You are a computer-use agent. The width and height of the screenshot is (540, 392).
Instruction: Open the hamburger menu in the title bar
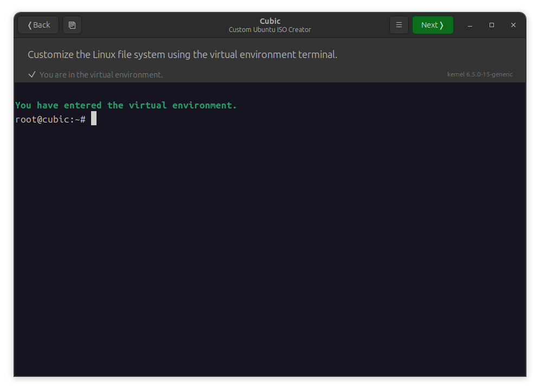coord(399,24)
